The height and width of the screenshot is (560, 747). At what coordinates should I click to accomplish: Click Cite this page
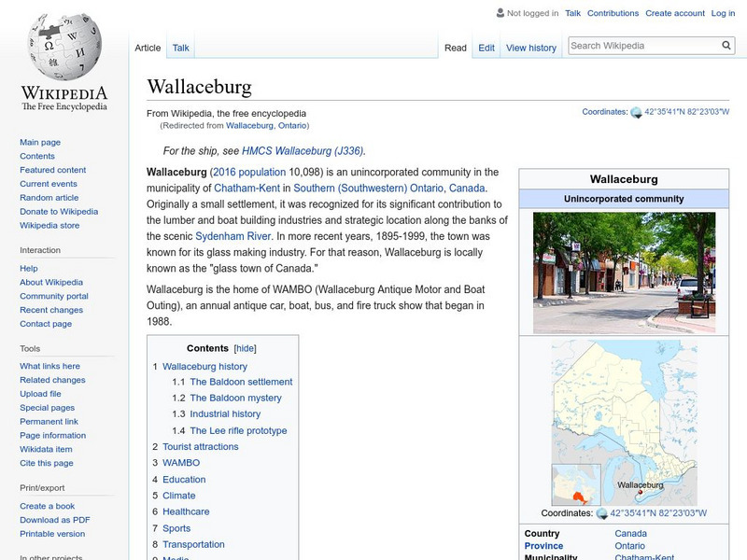pyautogui.click(x=46, y=462)
